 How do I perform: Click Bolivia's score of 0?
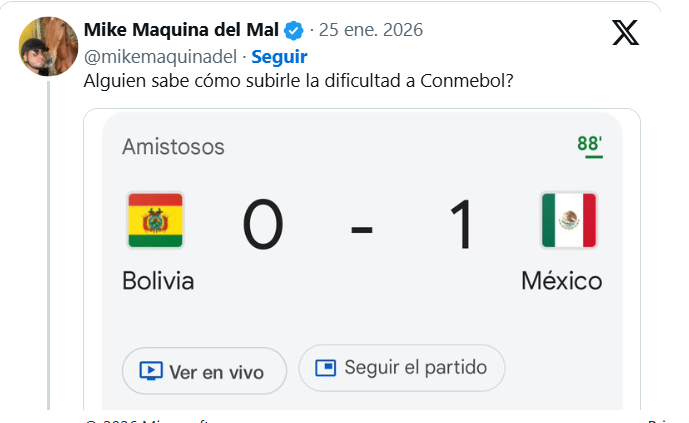(x=263, y=225)
